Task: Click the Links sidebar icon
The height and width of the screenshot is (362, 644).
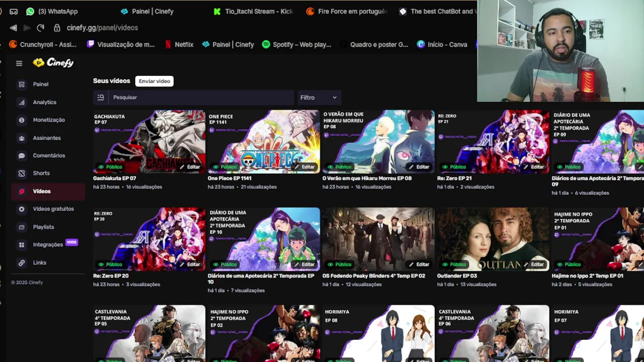Action: [x=22, y=263]
